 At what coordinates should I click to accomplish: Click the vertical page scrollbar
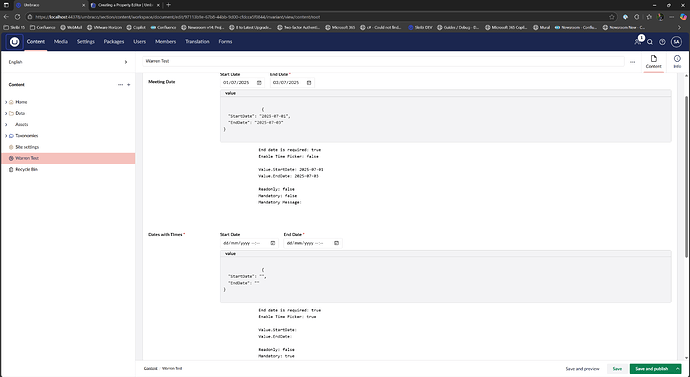pyautogui.click(x=686, y=176)
